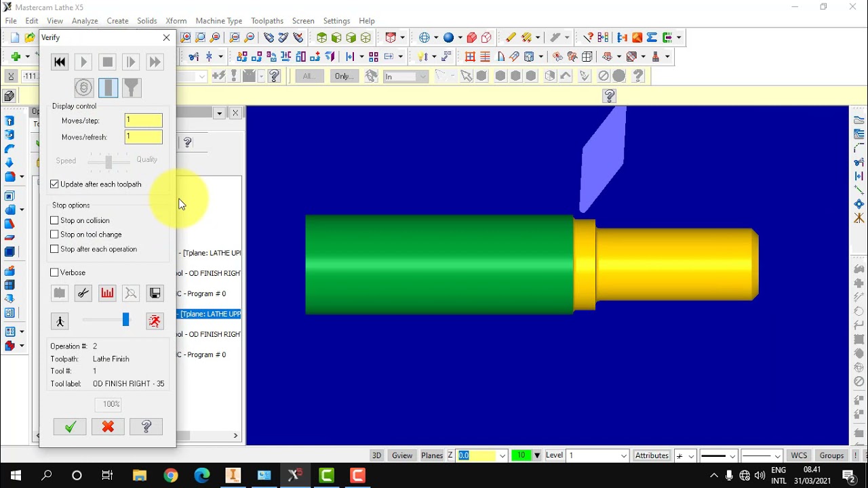
Task: Cancel Verify with the red X button
Action: coord(108,426)
